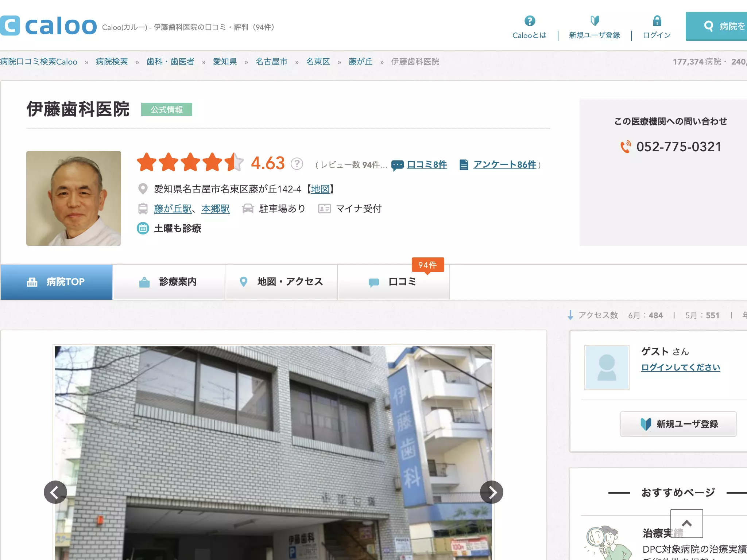Image resolution: width=747 pixels, height=560 pixels.
Task: Click the clinic building photo in the slideshow
Action: click(274, 453)
